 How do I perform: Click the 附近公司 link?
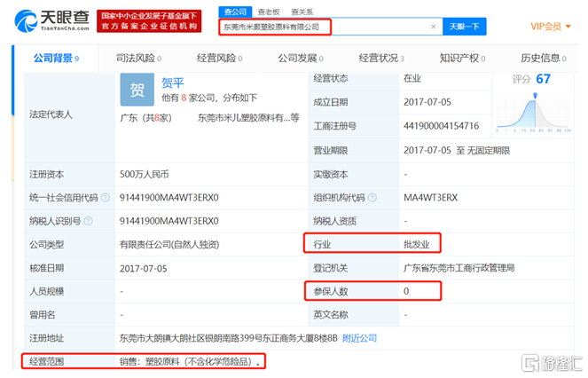point(359,338)
